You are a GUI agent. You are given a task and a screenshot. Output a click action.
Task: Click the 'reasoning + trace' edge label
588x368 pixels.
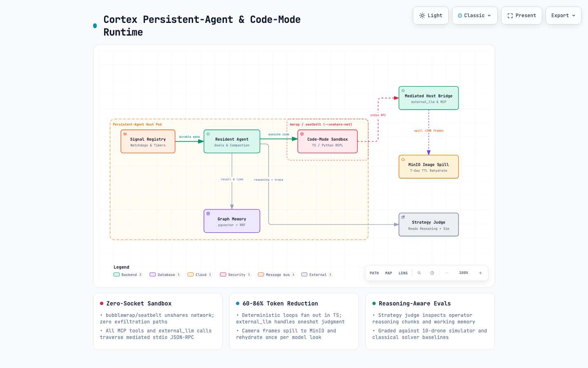[269, 180]
